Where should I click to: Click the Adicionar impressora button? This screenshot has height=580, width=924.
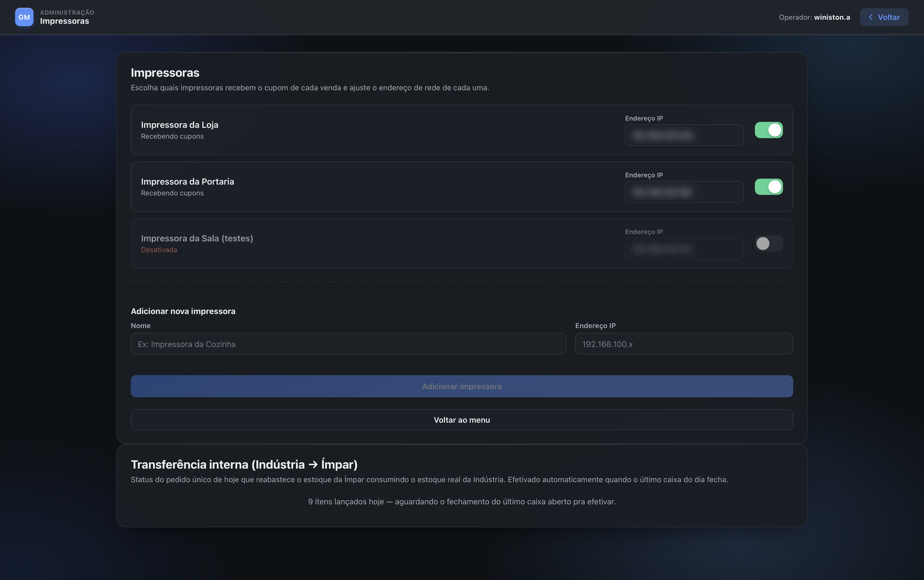[x=462, y=386]
